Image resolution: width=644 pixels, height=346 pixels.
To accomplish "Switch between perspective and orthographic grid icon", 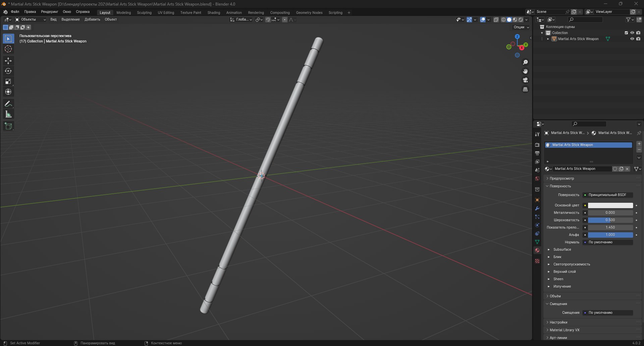I will (x=525, y=89).
